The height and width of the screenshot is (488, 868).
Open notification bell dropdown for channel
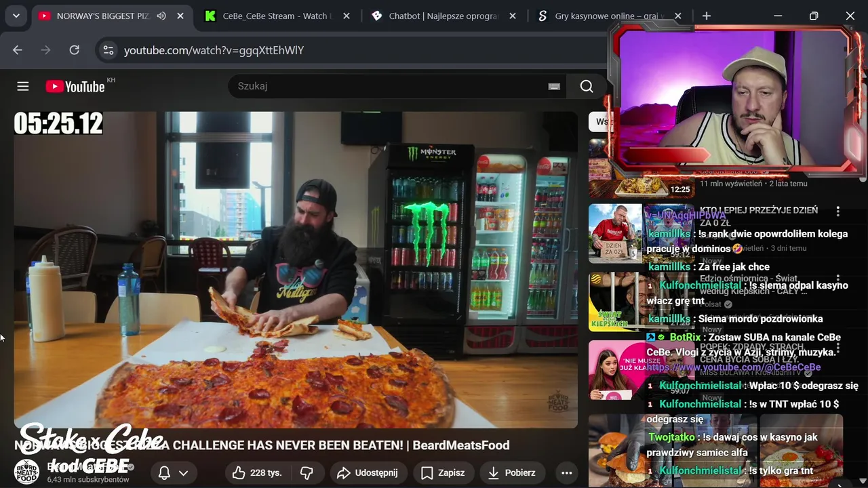pyautogui.click(x=173, y=472)
